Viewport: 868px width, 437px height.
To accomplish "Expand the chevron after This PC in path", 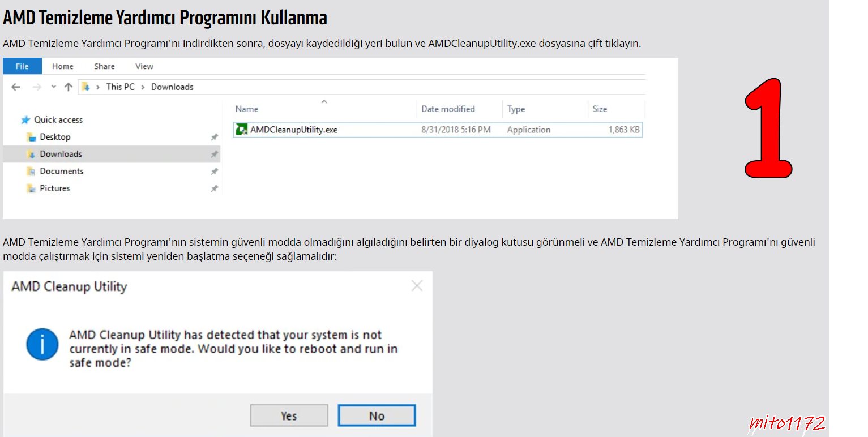I will [x=143, y=87].
